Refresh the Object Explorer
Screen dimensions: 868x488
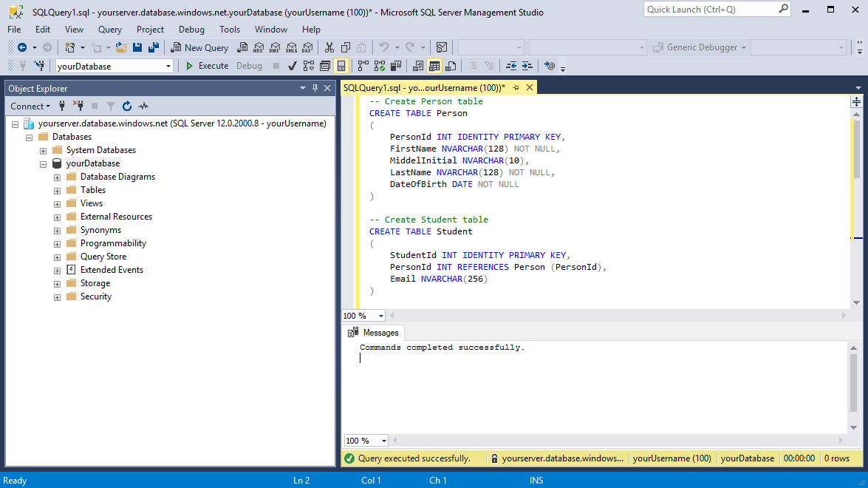(127, 106)
